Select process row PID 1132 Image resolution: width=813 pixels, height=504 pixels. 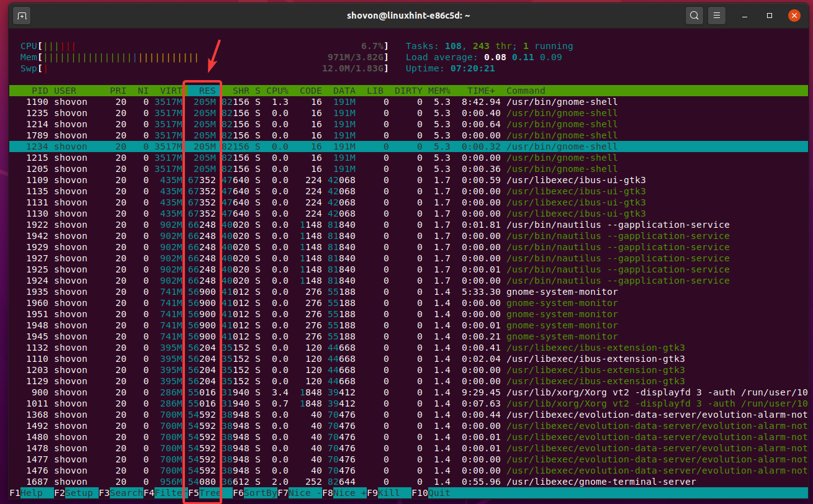408,348
